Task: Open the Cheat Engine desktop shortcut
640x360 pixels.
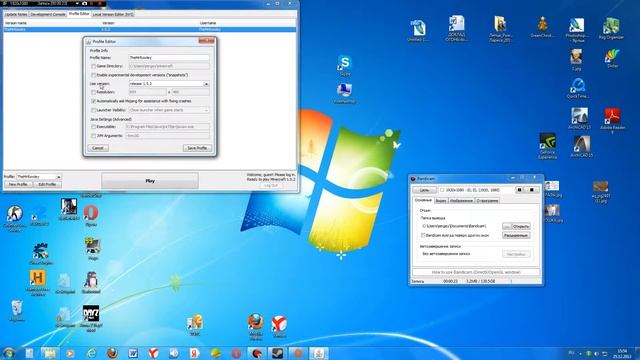Action: click(x=40, y=253)
